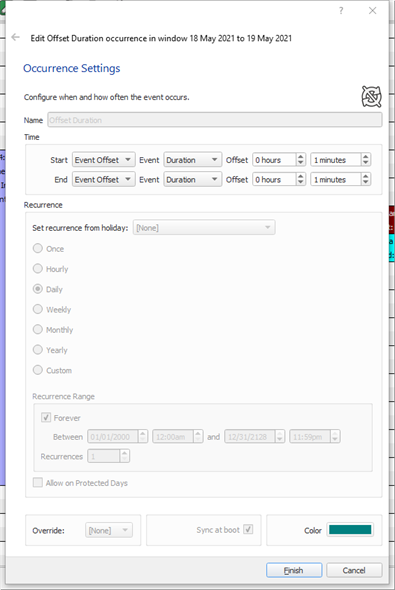The image size is (395, 590).
Task: Click the Cancel button
Action: point(354,570)
